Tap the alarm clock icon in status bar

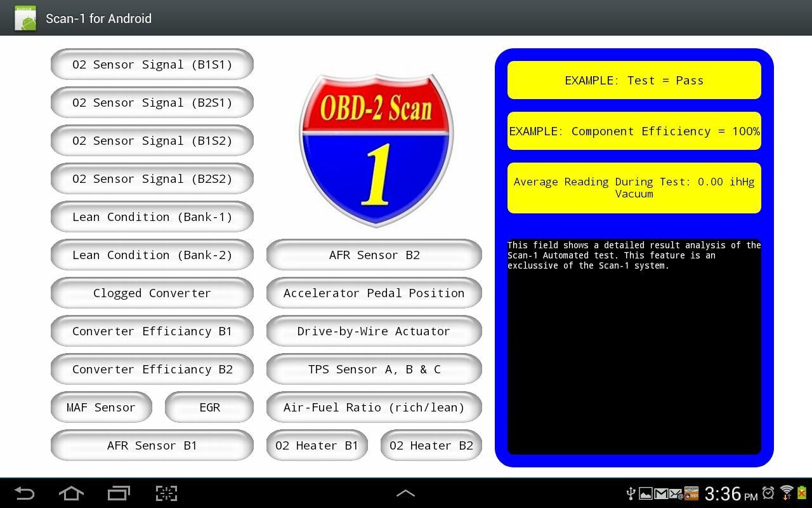(x=768, y=493)
